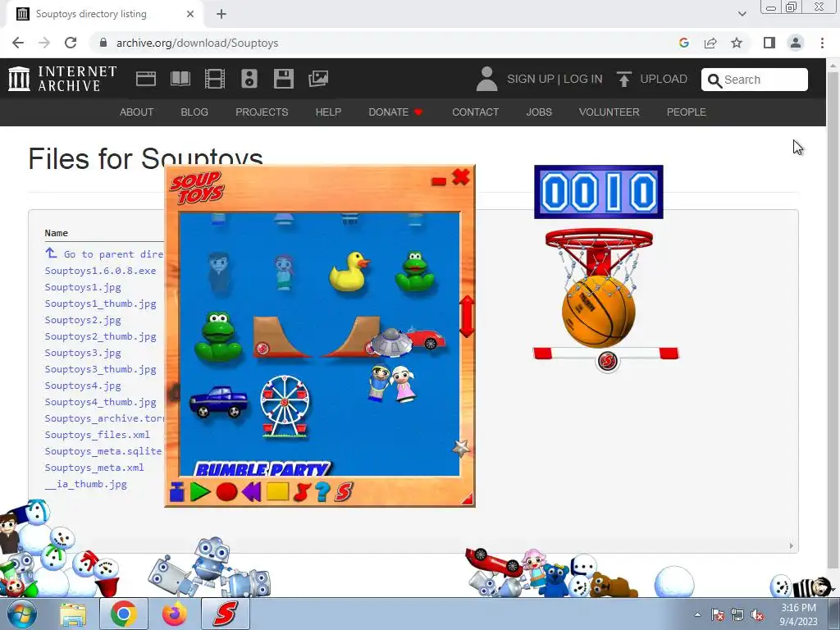Screen dimensions: 840x630
Task: Open the DONATE menu item
Action: [395, 112]
